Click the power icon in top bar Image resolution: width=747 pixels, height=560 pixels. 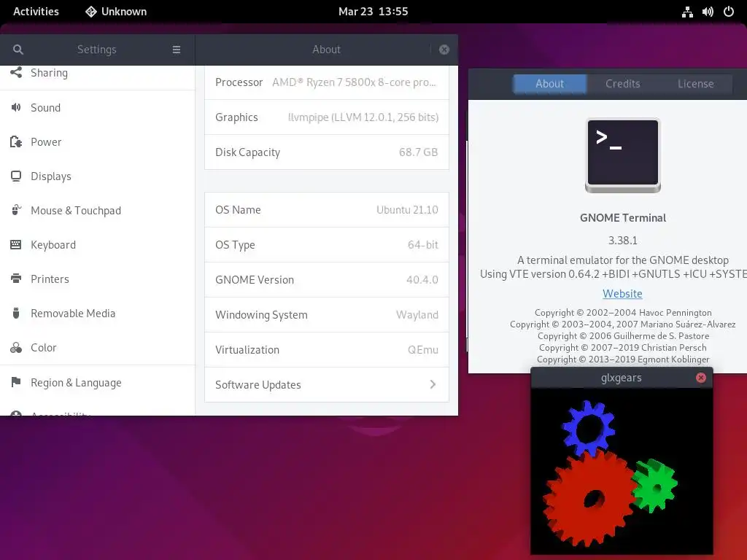click(729, 12)
